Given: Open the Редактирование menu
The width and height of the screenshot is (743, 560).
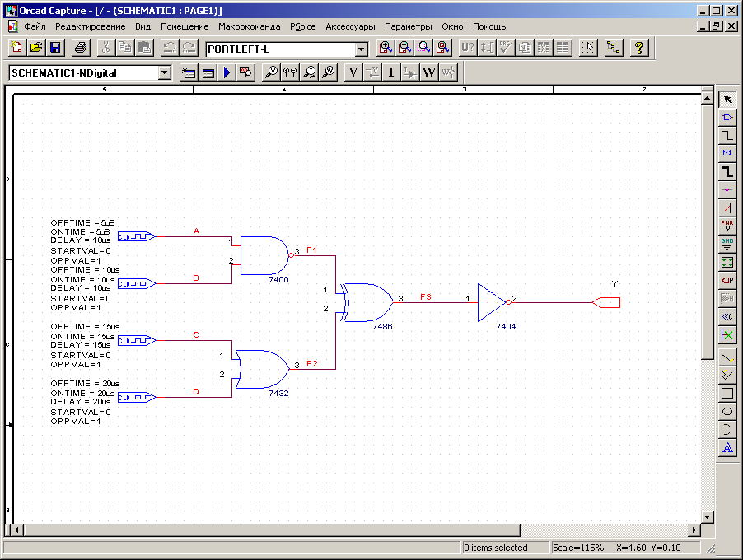Looking at the screenshot, I should [x=90, y=26].
